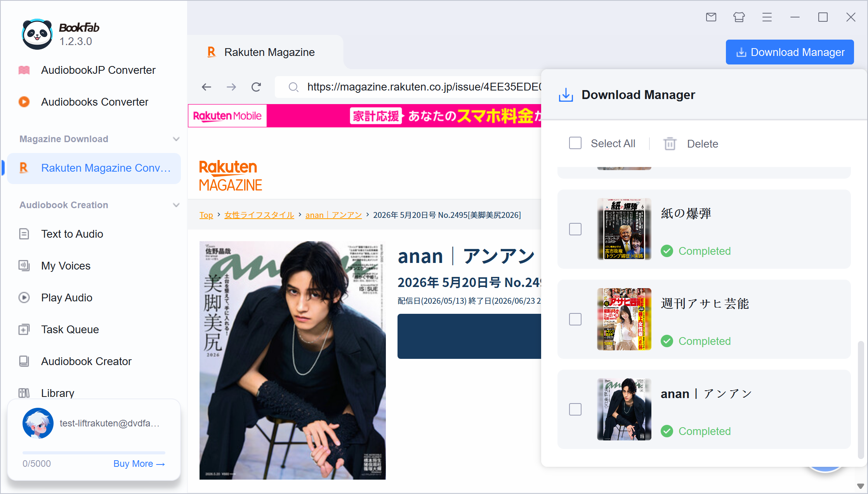Click the orange Audiobooks Converter icon
The width and height of the screenshot is (868, 494).
(24, 102)
